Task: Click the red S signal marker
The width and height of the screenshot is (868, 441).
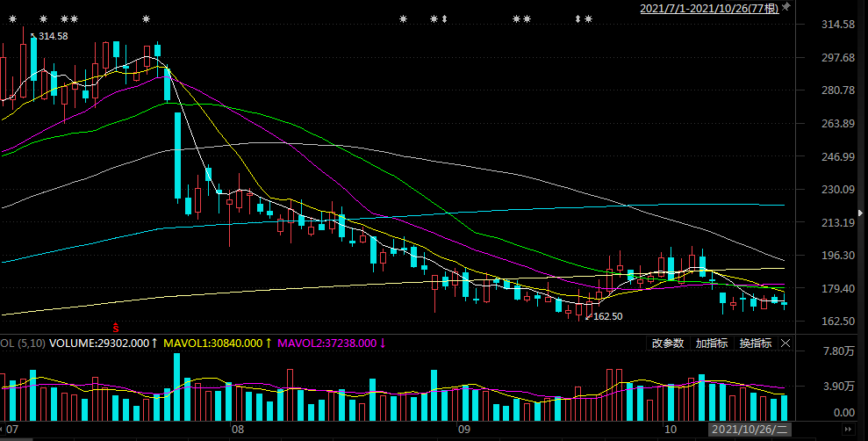Action: coord(116,328)
